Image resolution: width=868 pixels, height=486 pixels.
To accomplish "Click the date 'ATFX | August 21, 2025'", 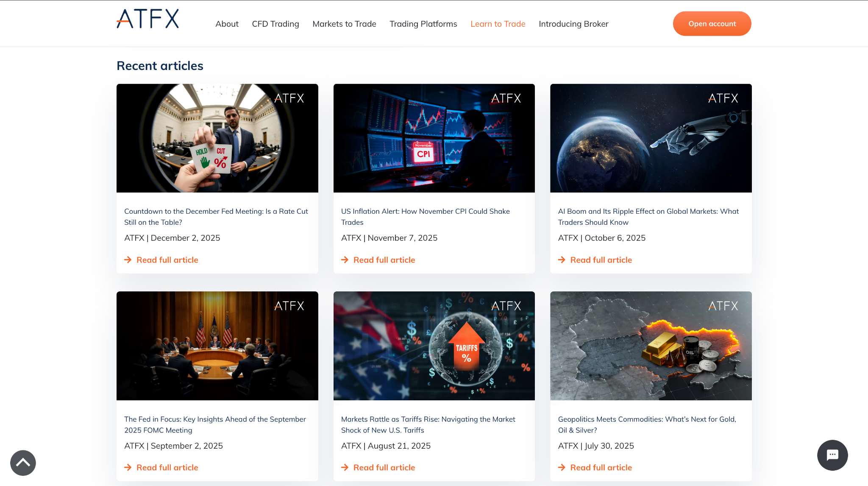I will (386, 446).
